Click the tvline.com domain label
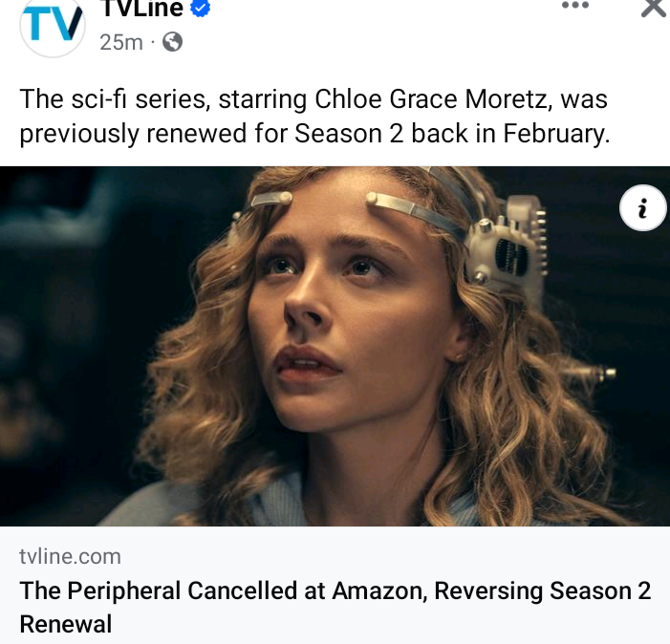This screenshot has height=644, width=670. [70, 557]
